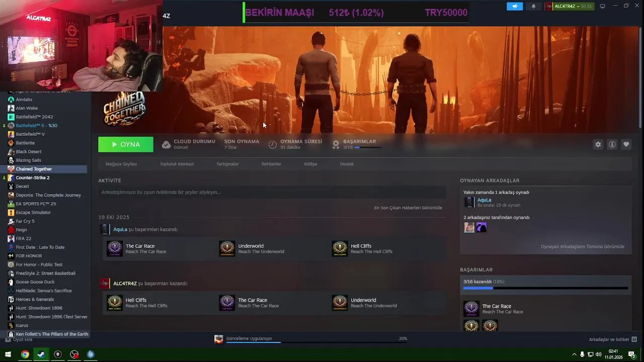
Task: Select Alan Wake in library list
Action: point(27,108)
